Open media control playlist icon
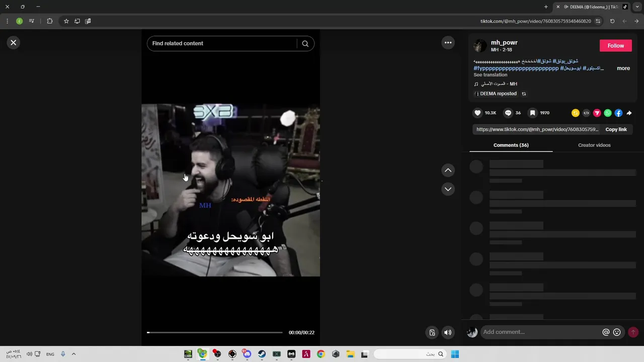 point(31,21)
